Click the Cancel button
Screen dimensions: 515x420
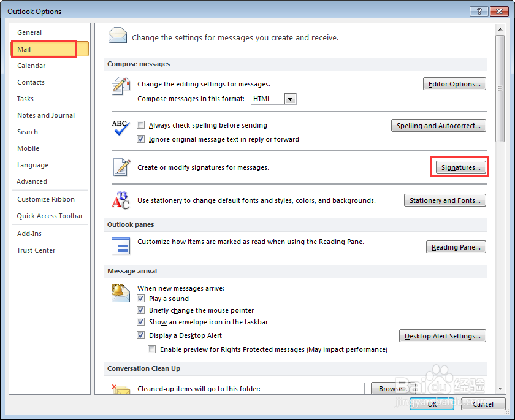(x=483, y=404)
